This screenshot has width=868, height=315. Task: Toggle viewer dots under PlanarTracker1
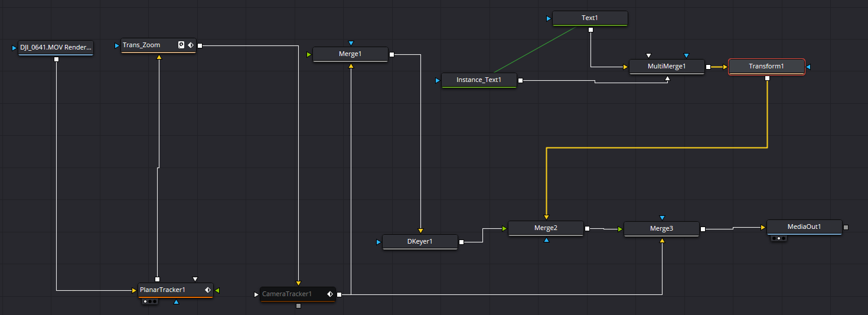pos(150,301)
